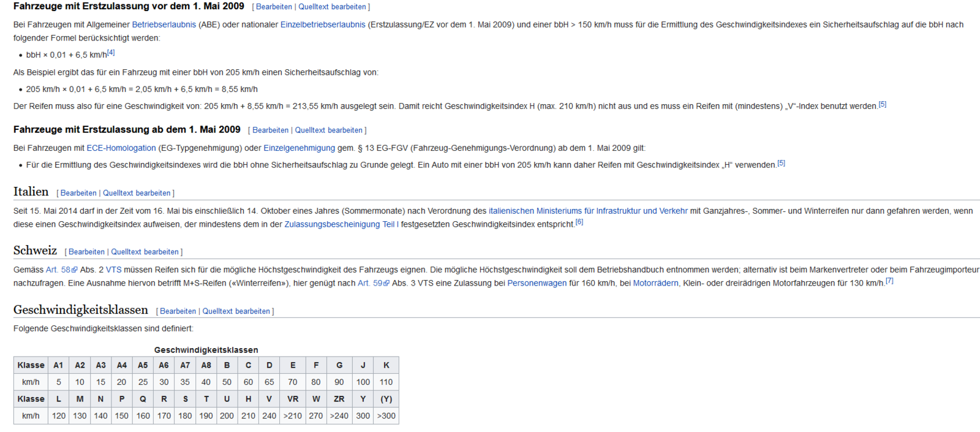Open the ECE-Homologation link

[x=121, y=148]
